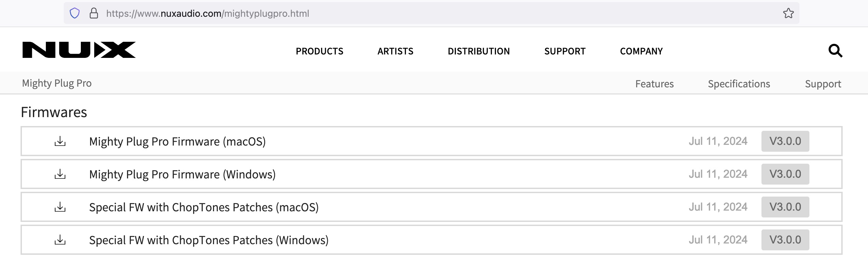Screen dimensions: 868x263
Task: Open the COMPANY menu
Action: 641,51
